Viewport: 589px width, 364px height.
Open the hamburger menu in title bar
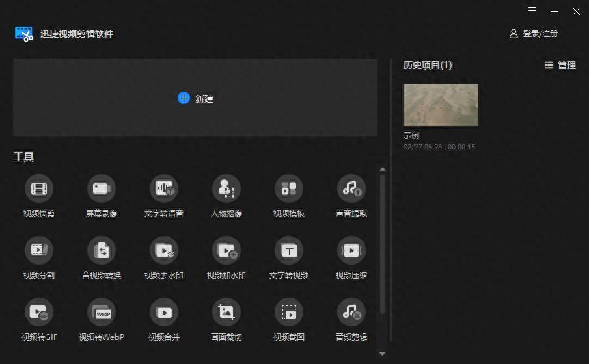(x=532, y=11)
